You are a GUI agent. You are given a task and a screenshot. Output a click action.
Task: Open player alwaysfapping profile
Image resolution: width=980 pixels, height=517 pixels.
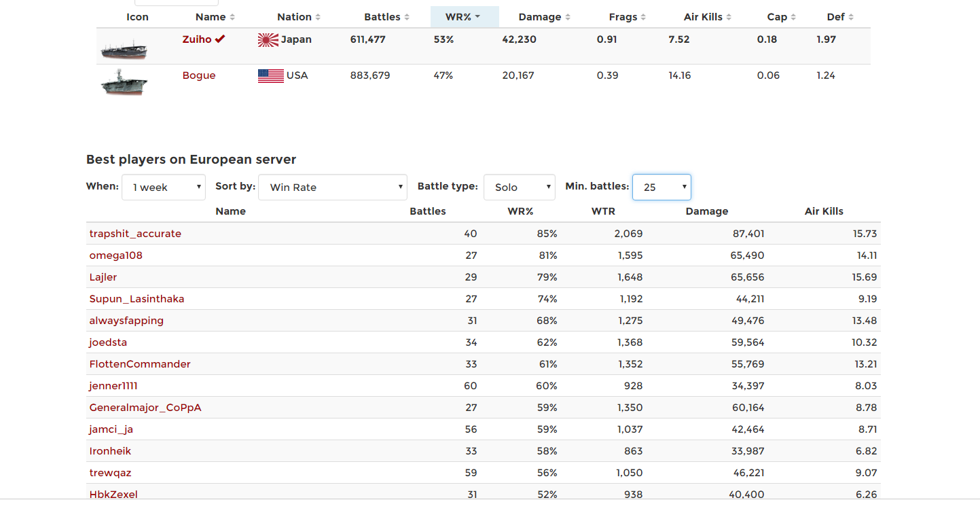[126, 321]
